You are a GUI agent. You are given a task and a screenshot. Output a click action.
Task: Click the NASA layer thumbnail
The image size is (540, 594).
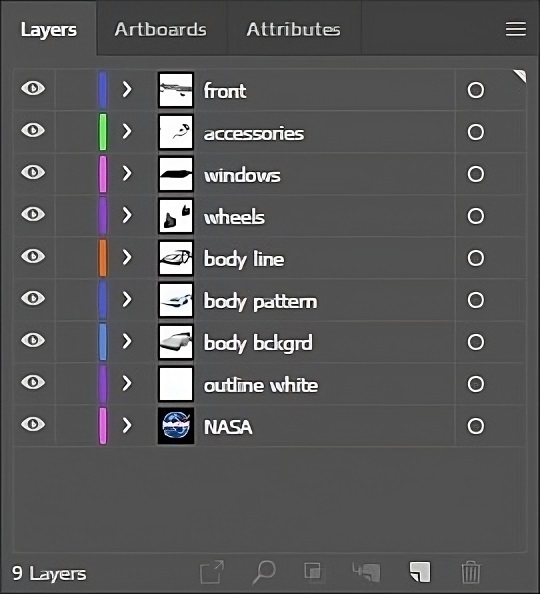(x=176, y=426)
